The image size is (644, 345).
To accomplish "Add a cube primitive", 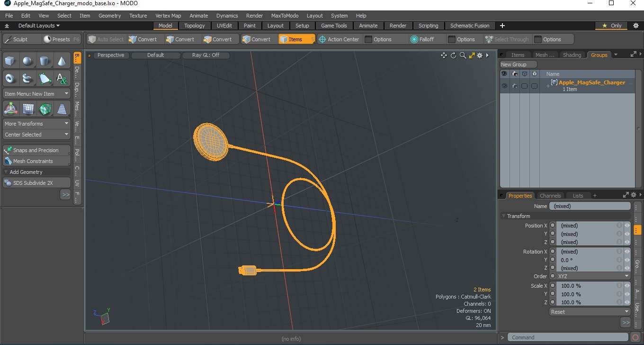I will point(10,61).
